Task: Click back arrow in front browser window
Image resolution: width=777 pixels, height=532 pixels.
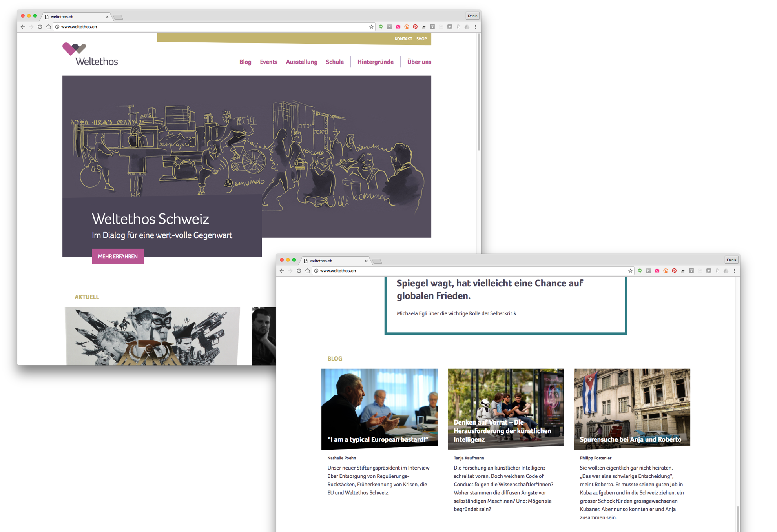Action: (x=282, y=271)
